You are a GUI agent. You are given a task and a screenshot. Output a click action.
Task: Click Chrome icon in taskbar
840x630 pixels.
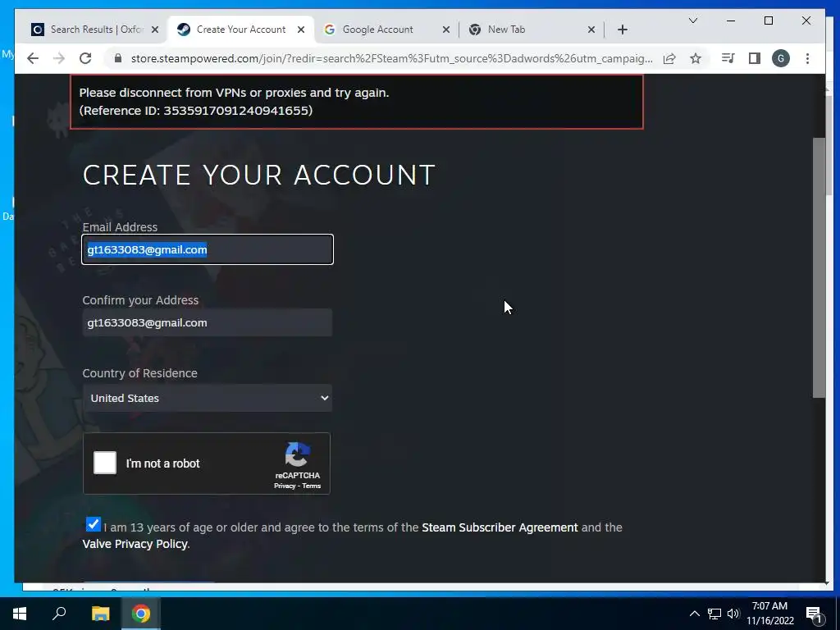tap(141, 614)
